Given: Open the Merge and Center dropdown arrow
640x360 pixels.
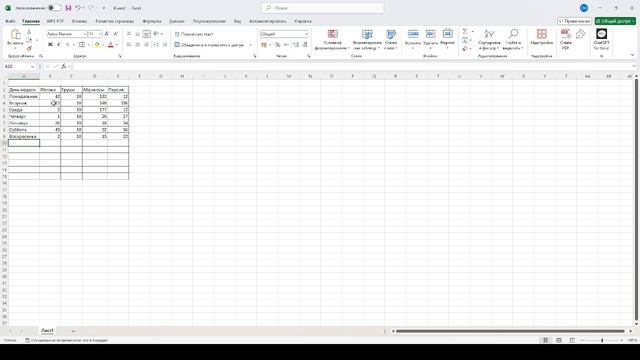Looking at the screenshot, I should click(250, 44).
